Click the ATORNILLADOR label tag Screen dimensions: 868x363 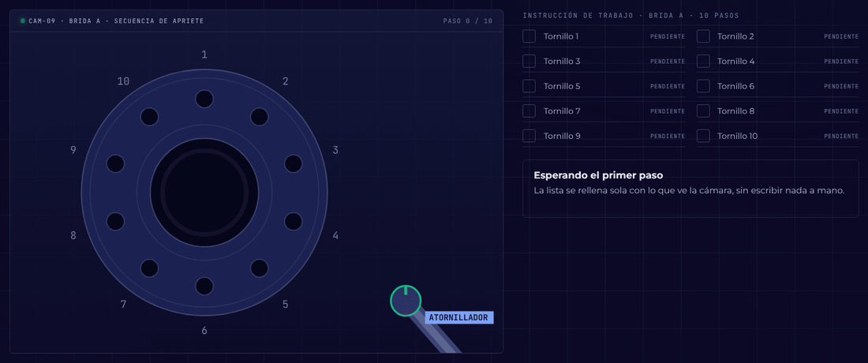coord(459,317)
